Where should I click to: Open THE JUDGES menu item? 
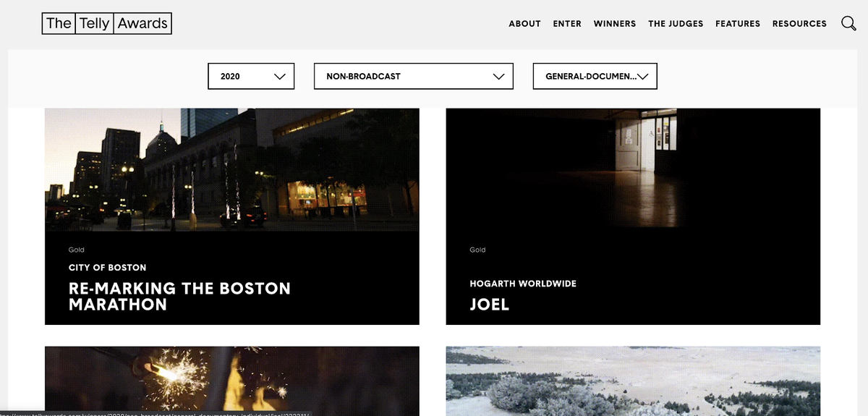pos(676,24)
